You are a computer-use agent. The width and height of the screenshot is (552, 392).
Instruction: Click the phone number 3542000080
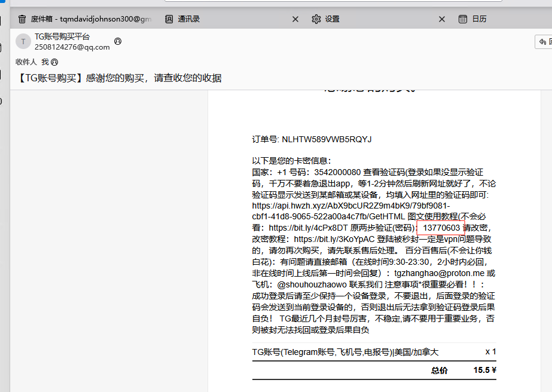(337, 173)
